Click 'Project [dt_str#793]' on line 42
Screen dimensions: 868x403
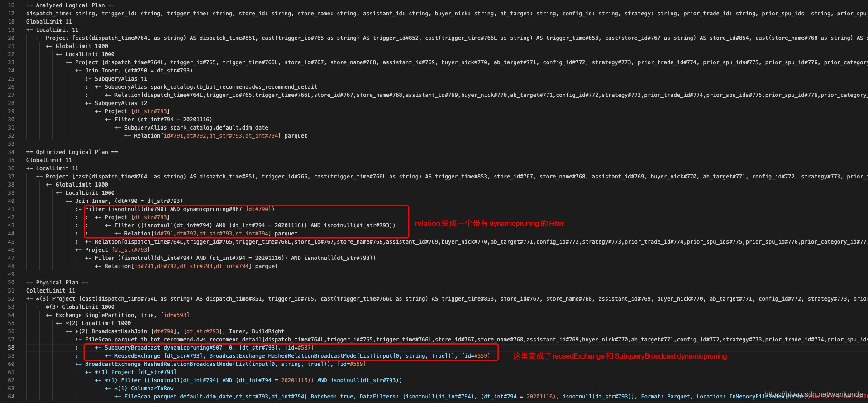tap(137, 217)
